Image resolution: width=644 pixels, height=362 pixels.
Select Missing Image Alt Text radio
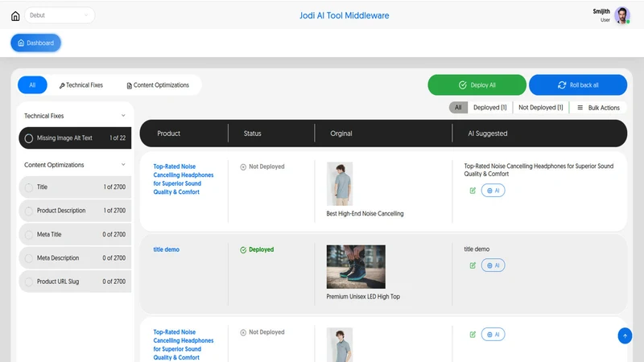click(x=29, y=138)
